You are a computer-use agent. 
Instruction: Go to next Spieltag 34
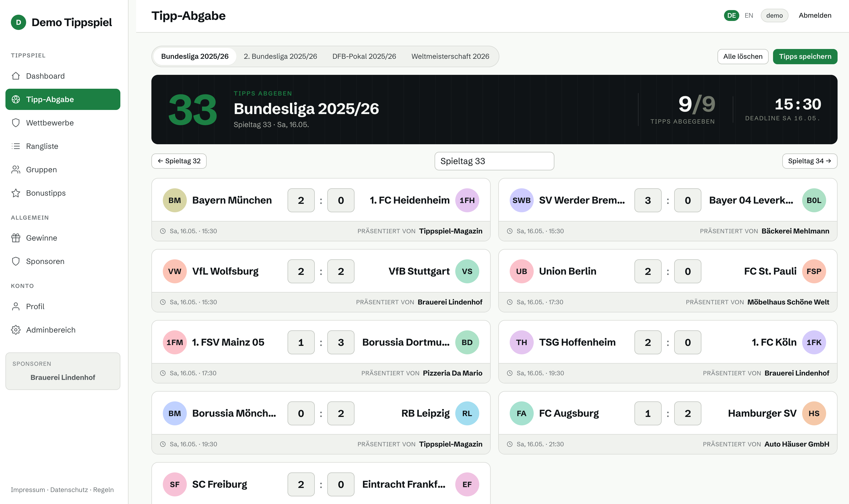coord(810,161)
